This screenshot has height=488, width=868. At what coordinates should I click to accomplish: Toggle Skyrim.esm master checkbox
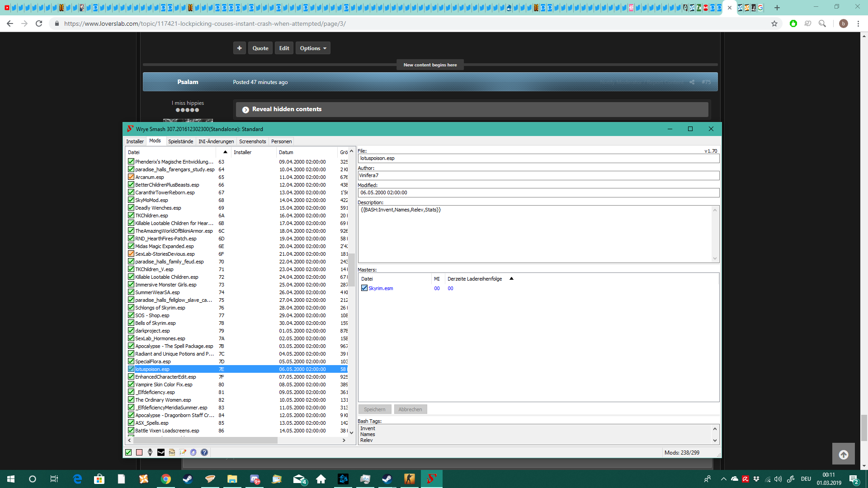(x=364, y=288)
